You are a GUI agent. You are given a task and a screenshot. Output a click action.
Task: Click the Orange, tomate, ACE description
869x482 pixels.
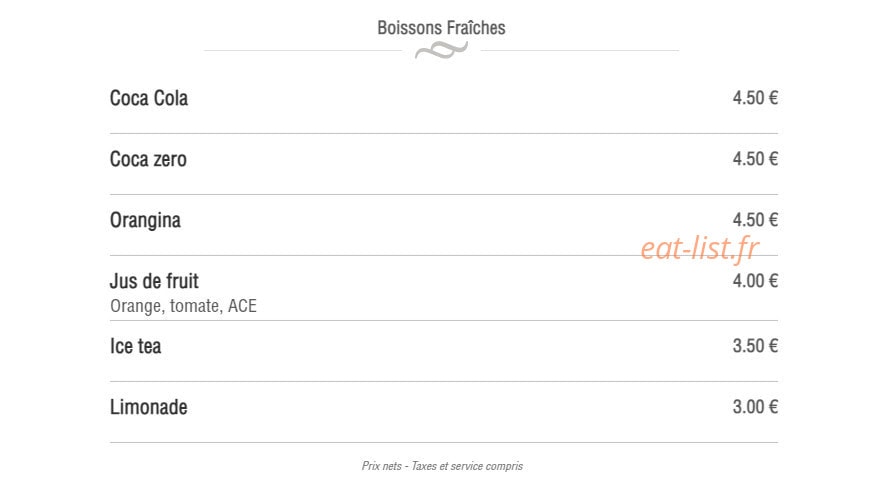(x=183, y=306)
